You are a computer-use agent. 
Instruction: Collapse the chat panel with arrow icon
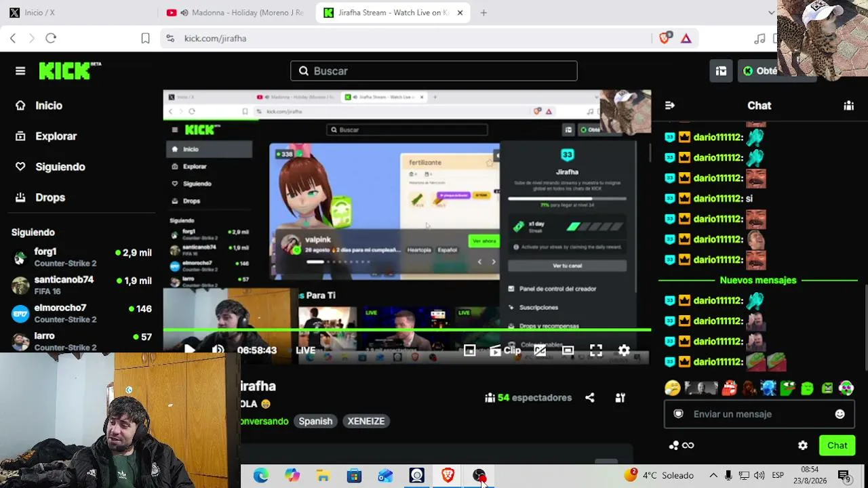669,105
